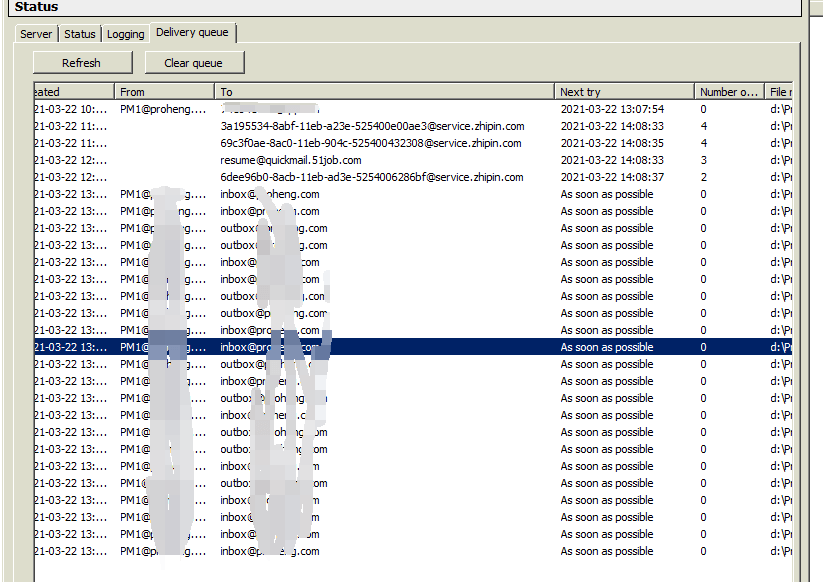Switch to the Logging tab

click(x=126, y=34)
